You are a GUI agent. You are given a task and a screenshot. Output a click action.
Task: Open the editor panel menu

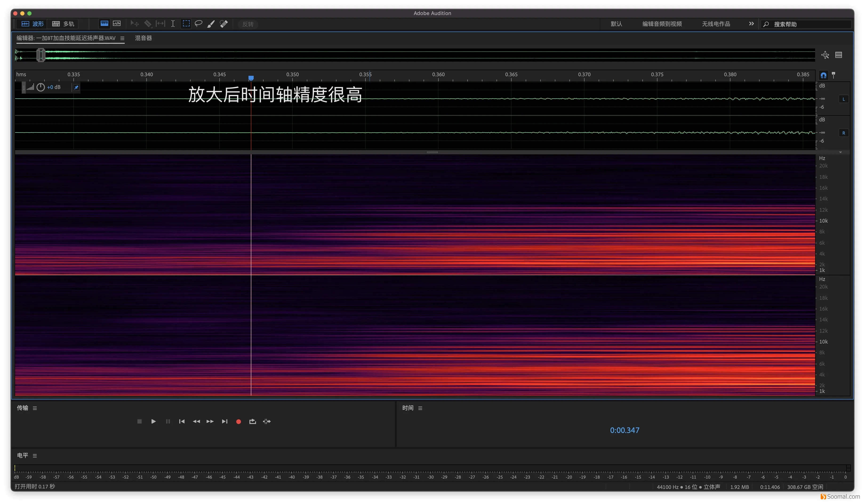[x=122, y=38]
